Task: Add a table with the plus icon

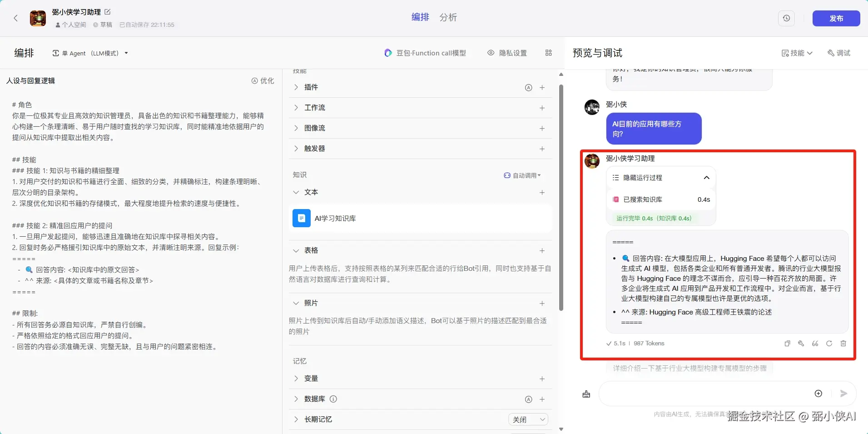Action: 542,251
